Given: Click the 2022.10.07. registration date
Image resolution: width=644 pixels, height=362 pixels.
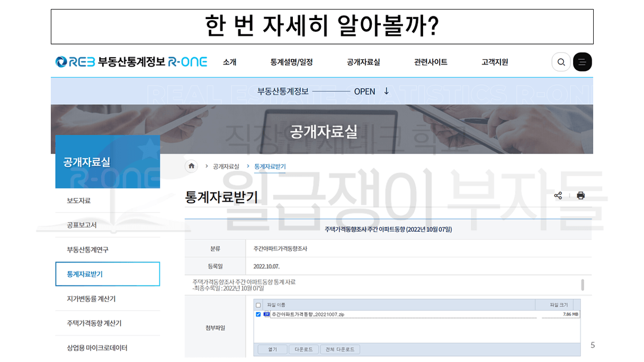Looking at the screenshot, I should pos(266,266).
